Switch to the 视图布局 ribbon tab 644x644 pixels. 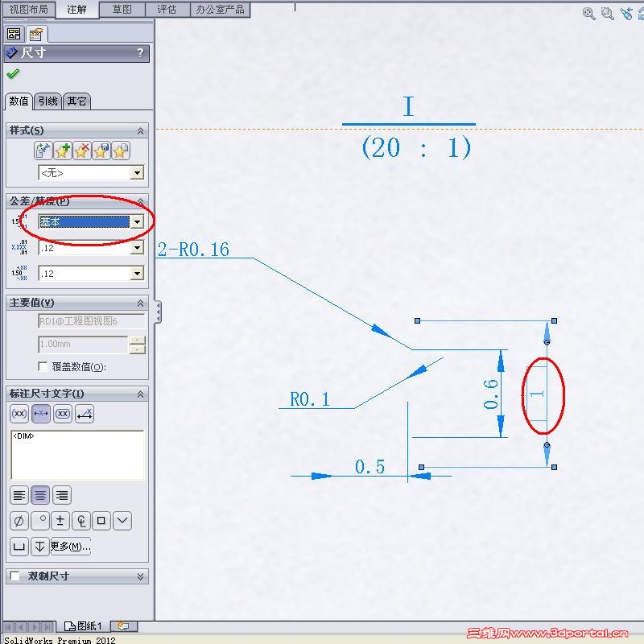coord(28,10)
